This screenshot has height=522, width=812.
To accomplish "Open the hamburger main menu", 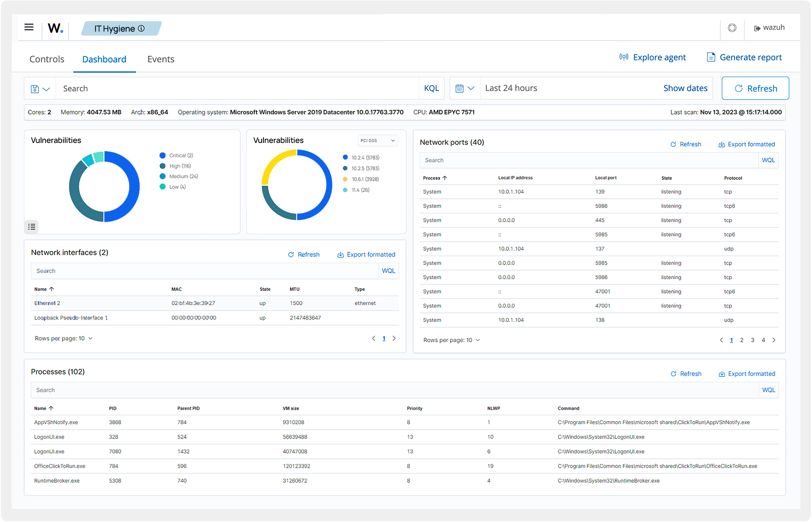I will (29, 27).
